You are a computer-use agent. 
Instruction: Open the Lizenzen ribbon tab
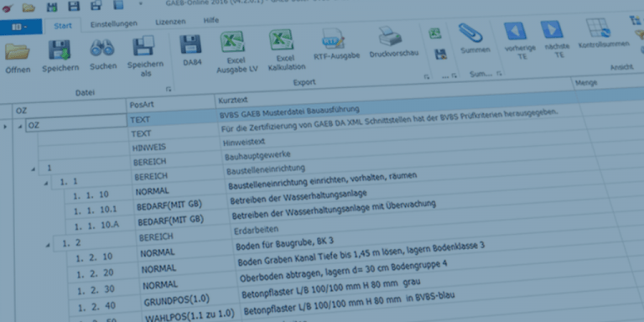[170, 22]
